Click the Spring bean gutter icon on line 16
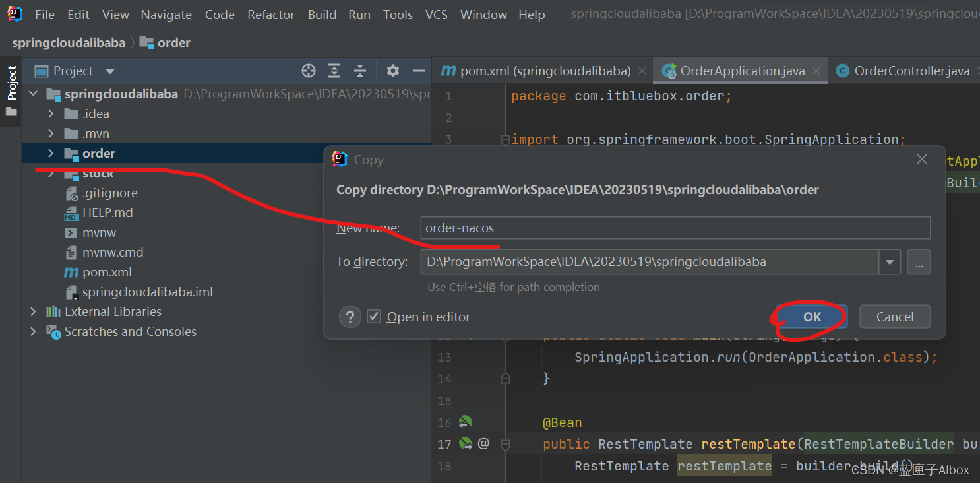Viewport: 980px width, 483px height. coord(466,422)
